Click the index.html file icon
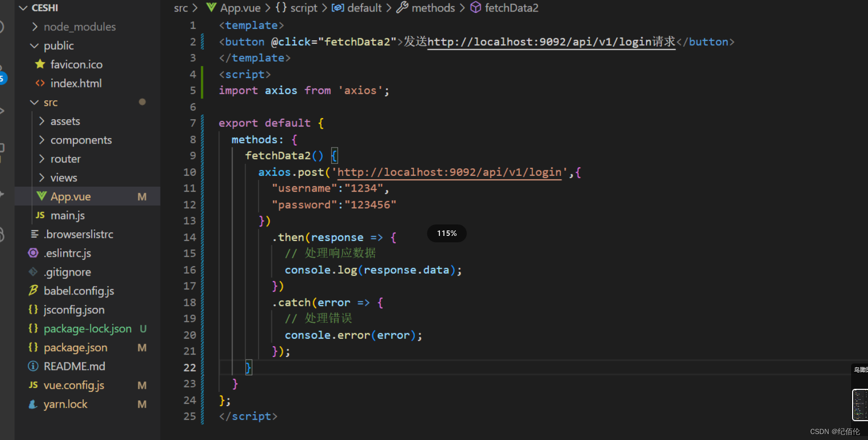 point(40,83)
